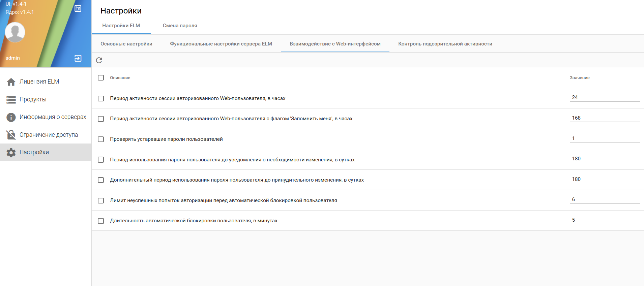Click the info icon beside Информация о серверах
This screenshot has width=644, height=286.
click(11, 117)
